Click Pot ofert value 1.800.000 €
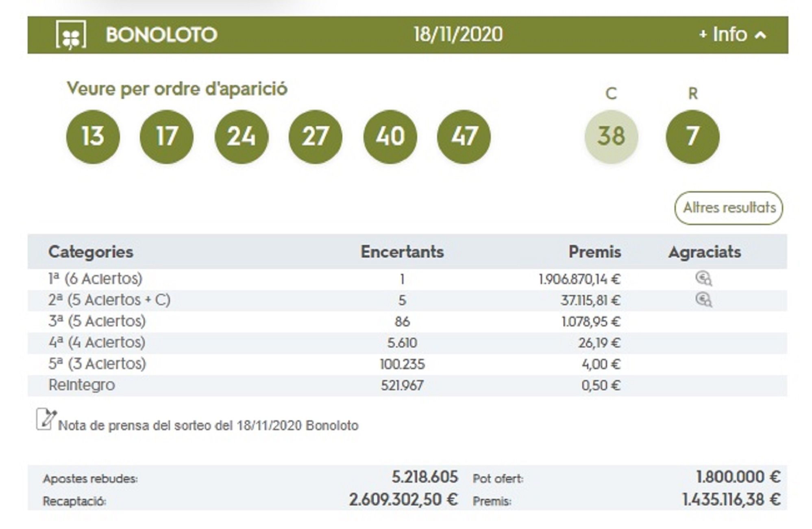 click(738, 477)
